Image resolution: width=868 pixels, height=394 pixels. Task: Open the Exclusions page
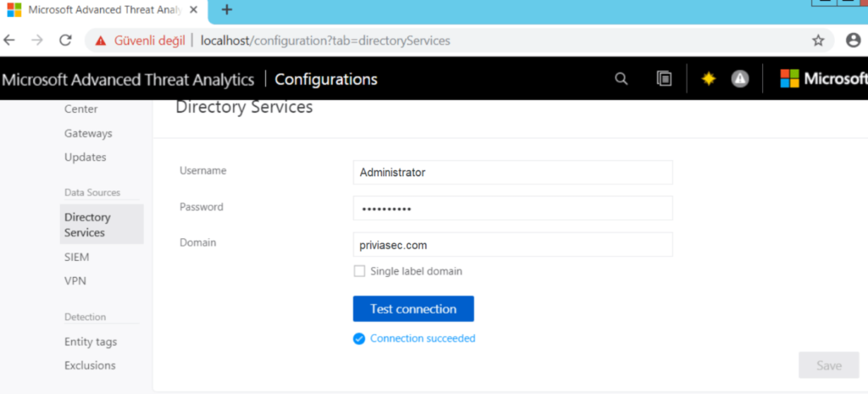[90, 365]
